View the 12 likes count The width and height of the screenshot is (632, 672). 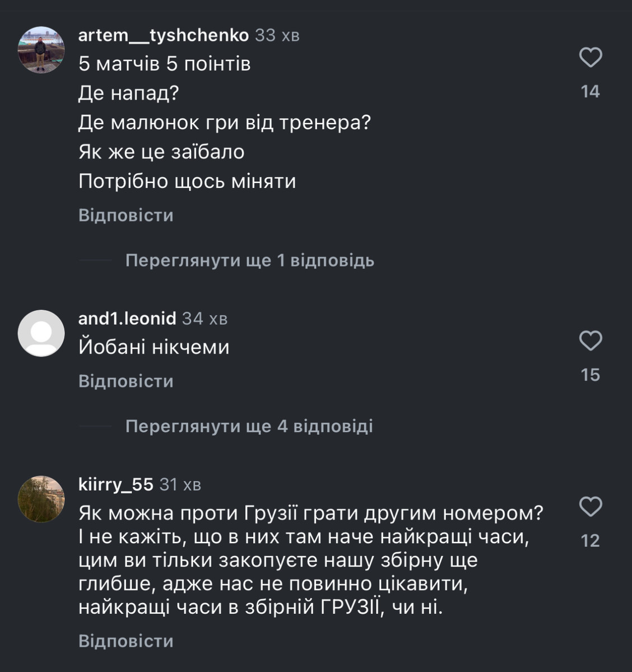pos(590,540)
